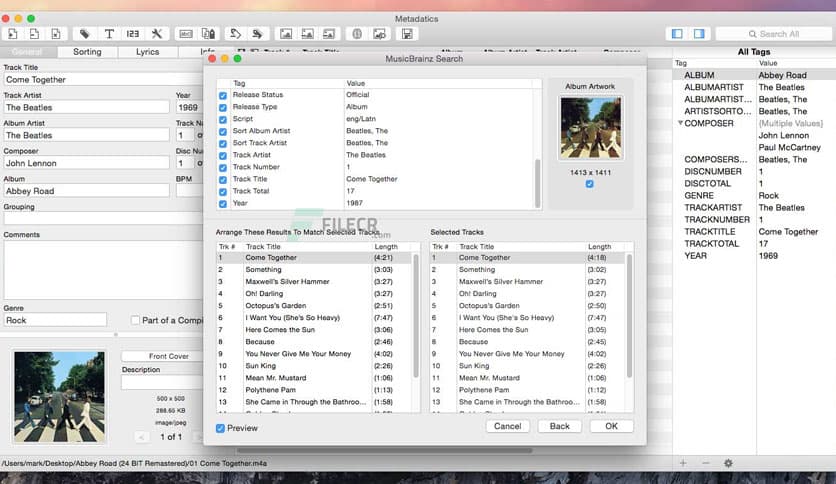Click the second artwork image icon in toolbar
The width and height of the screenshot is (836, 484).
(x=308, y=34)
